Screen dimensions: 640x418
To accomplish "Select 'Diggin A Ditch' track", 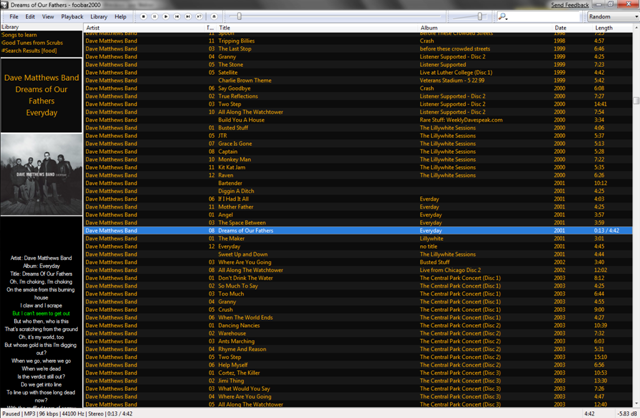I will coord(236,191).
